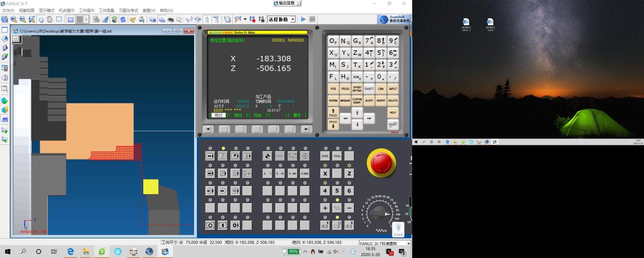Select the Z axis key
Screen dimensions: 644x258
[349, 173]
